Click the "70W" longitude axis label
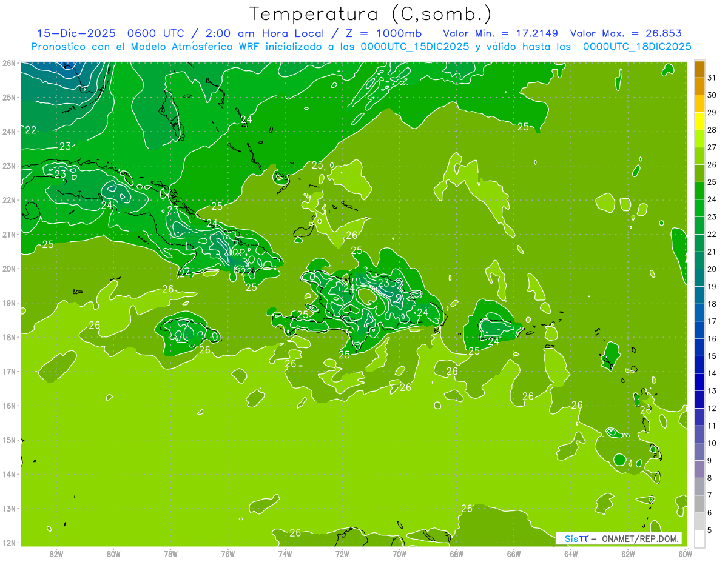Screen dimensions: 728x562 (x=399, y=554)
